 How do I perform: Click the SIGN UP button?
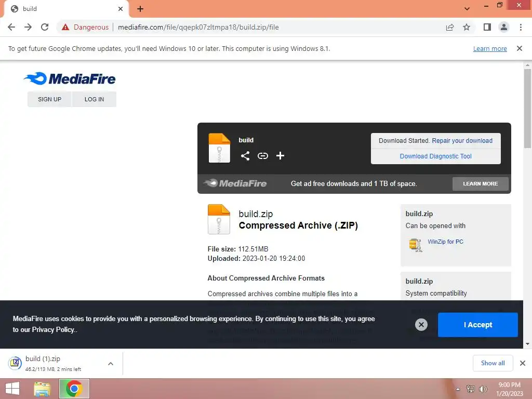point(49,99)
